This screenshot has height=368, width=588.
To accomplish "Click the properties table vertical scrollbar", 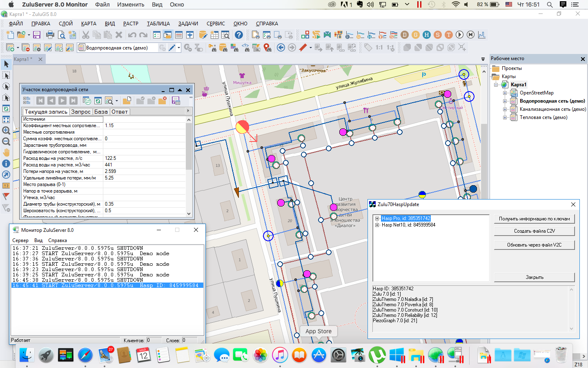I will 189,147.
